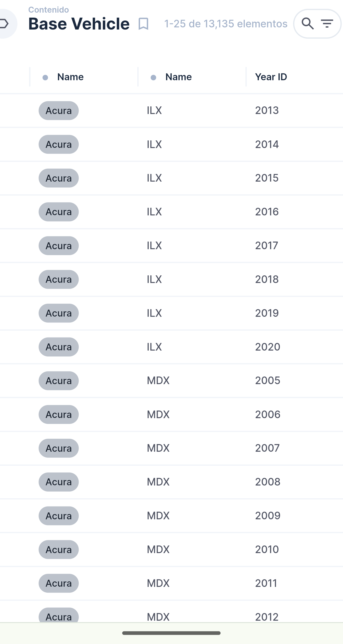This screenshot has height=644, width=343.
Task: Click the Acura chip in MDX 2005 row
Action: click(59, 381)
